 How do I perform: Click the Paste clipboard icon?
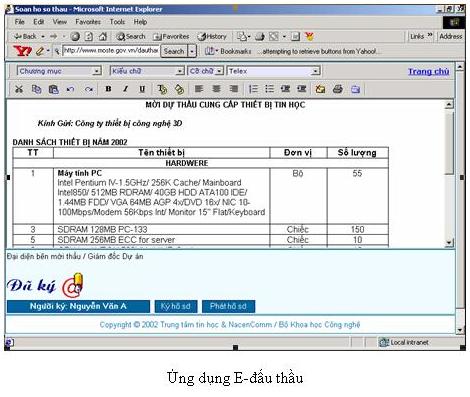(x=53, y=89)
